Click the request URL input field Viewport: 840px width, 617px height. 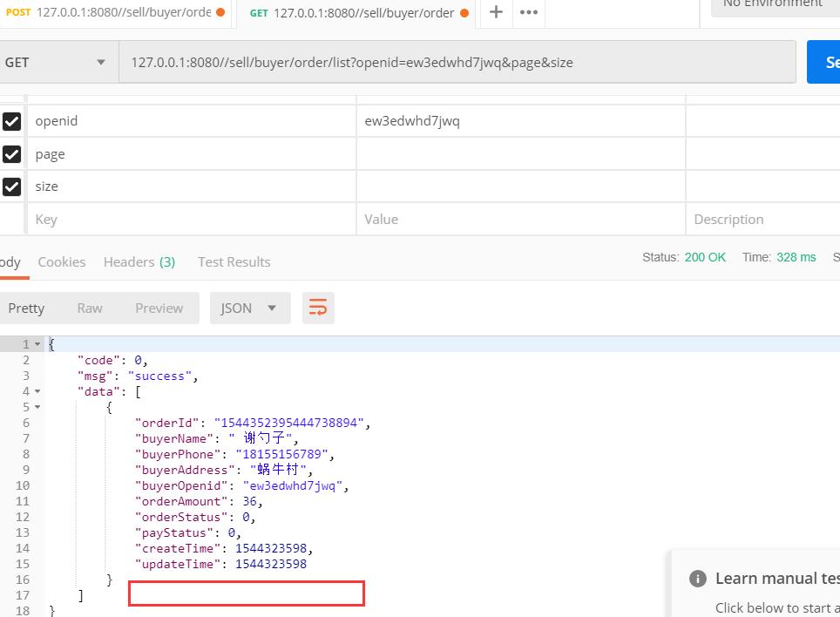[457, 63]
